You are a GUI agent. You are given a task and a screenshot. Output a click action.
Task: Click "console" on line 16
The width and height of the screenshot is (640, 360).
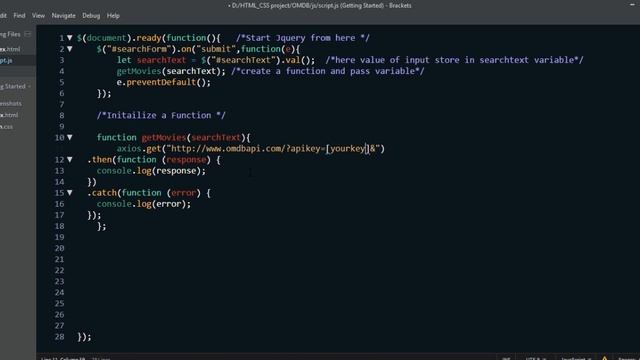click(114, 204)
